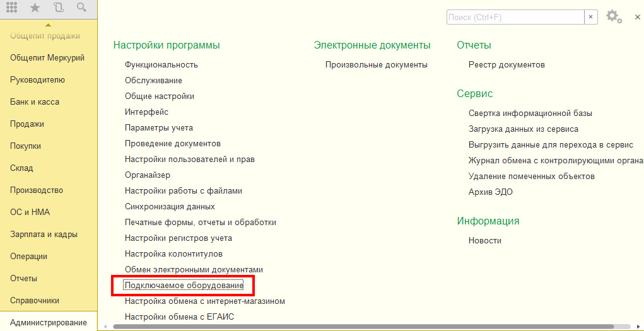644x331 pixels.
Task: Click the sidebar search magnifier icon
Action: (x=82, y=8)
